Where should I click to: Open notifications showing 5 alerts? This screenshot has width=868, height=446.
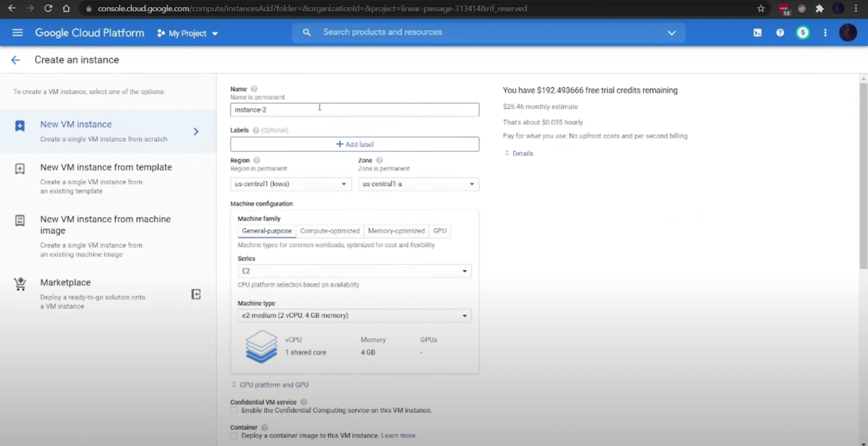coord(802,32)
